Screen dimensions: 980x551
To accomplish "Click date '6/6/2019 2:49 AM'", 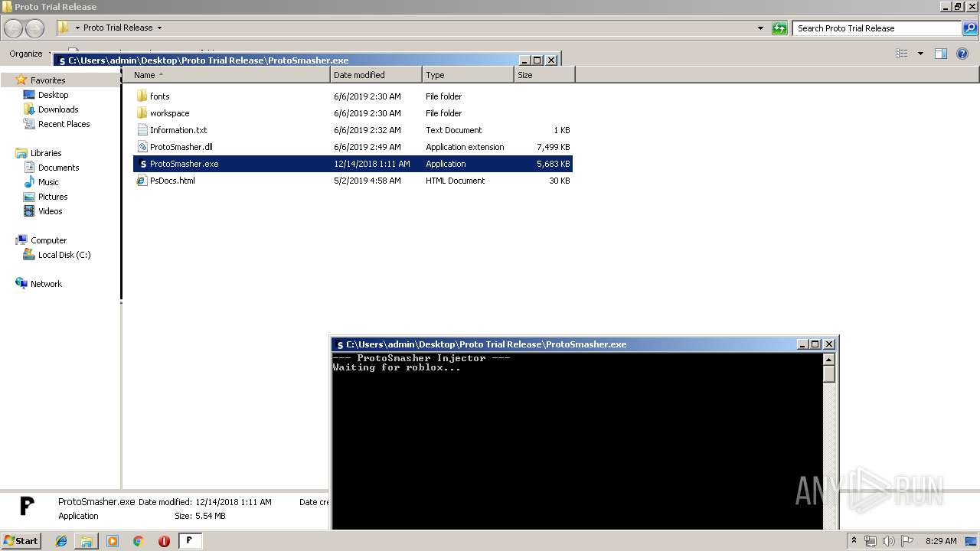I will click(367, 147).
